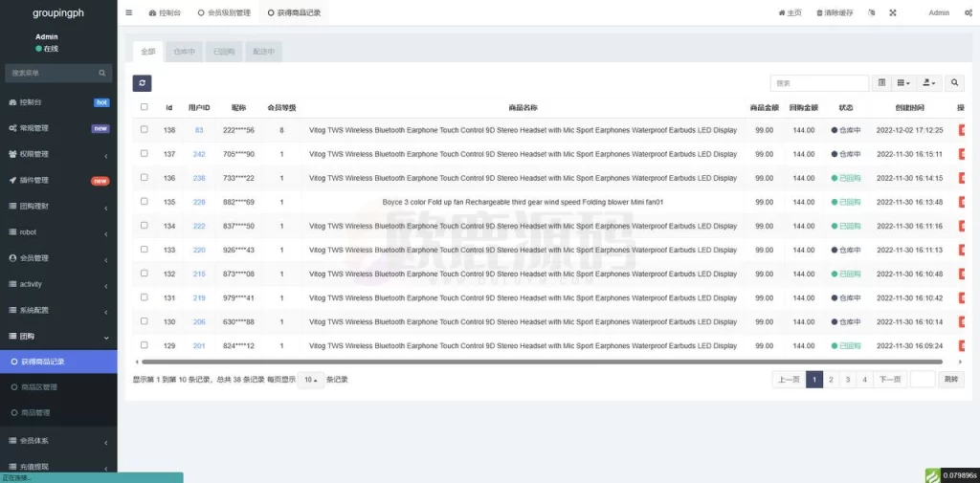Switch to the 配送中 tab

(264, 52)
